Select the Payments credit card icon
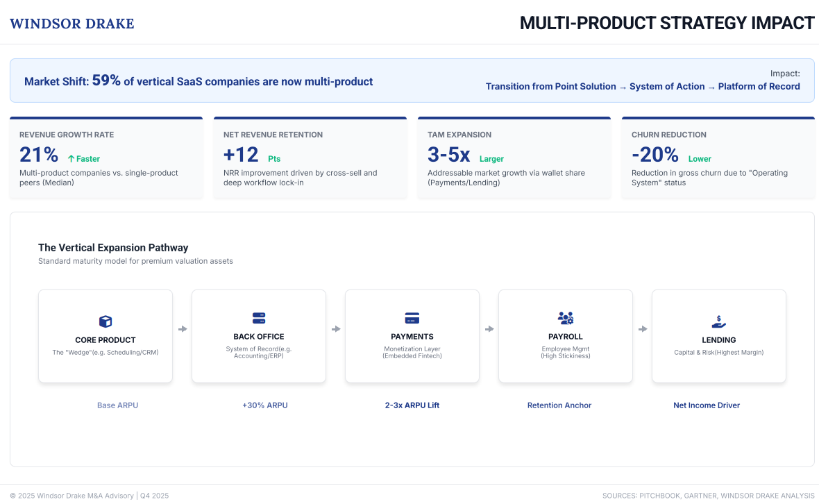The image size is (819, 504). click(x=412, y=317)
